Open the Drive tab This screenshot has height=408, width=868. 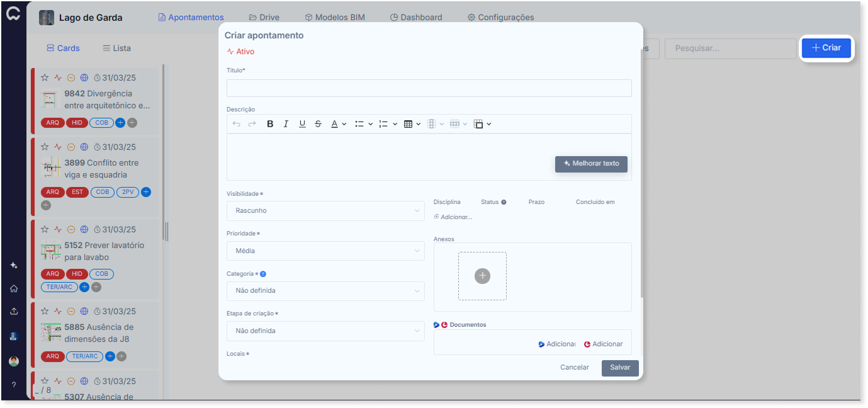(x=264, y=18)
